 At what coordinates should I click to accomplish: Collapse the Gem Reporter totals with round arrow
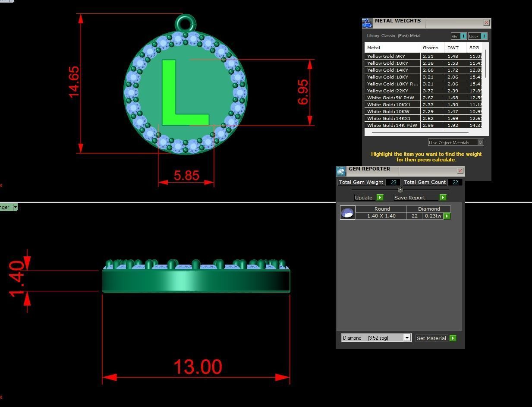coord(400,190)
